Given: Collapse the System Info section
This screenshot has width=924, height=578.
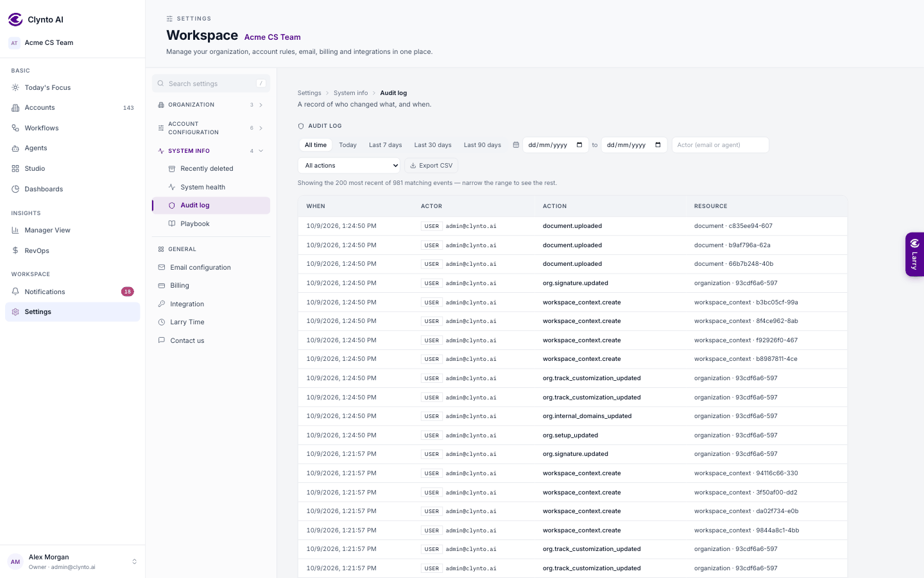Looking at the screenshot, I should 211,151.
